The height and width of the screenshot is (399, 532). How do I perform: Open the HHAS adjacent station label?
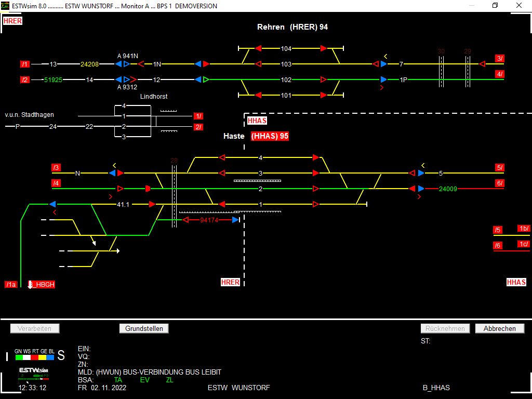[515, 282]
